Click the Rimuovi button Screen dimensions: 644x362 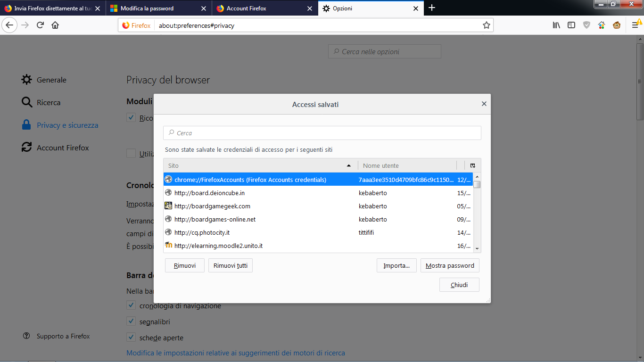tap(184, 265)
